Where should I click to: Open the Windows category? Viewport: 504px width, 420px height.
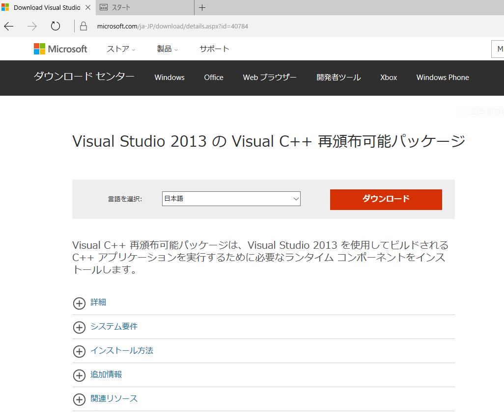coord(169,78)
